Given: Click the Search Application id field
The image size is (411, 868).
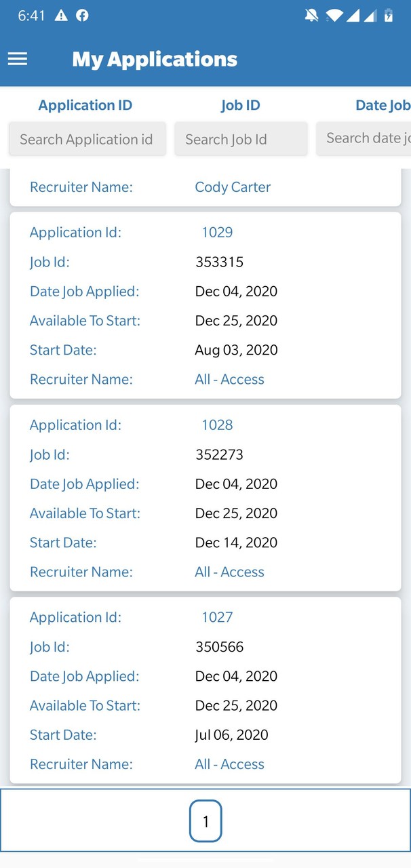Looking at the screenshot, I should coord(87,139).
